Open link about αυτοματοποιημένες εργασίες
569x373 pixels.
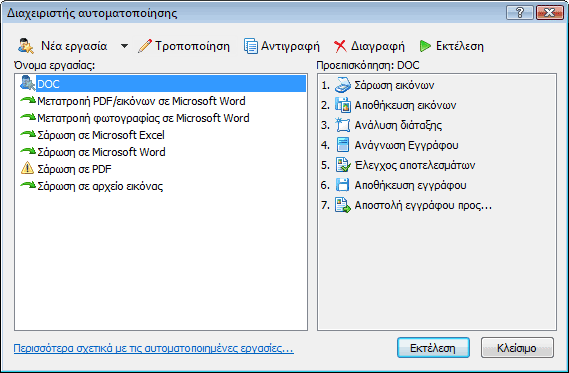coord(153,348)
